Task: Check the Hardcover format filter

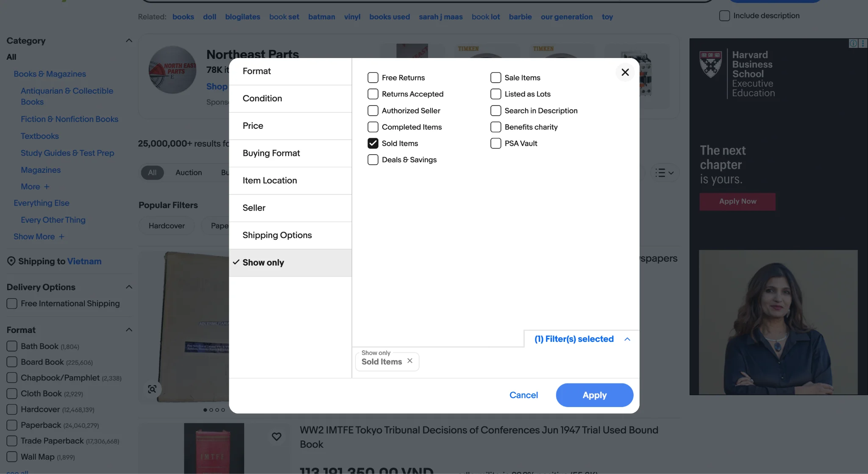Action: point(12,409)
